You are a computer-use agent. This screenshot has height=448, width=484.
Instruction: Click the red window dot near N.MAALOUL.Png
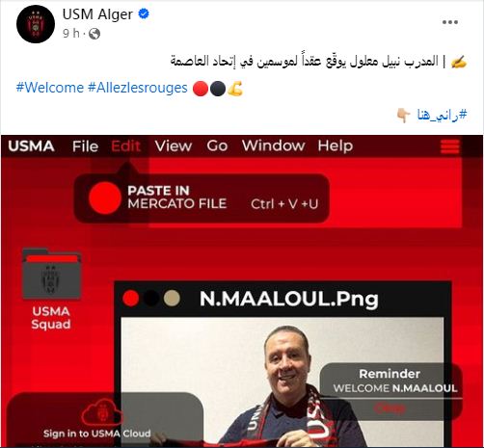point(131,299)
